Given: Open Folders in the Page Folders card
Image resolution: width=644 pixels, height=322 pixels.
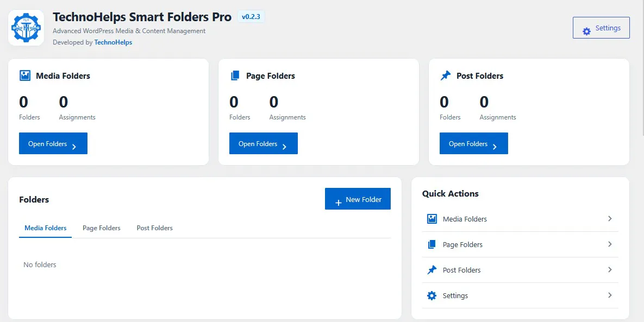Looking at the screenshot, I should click(263, 143).
